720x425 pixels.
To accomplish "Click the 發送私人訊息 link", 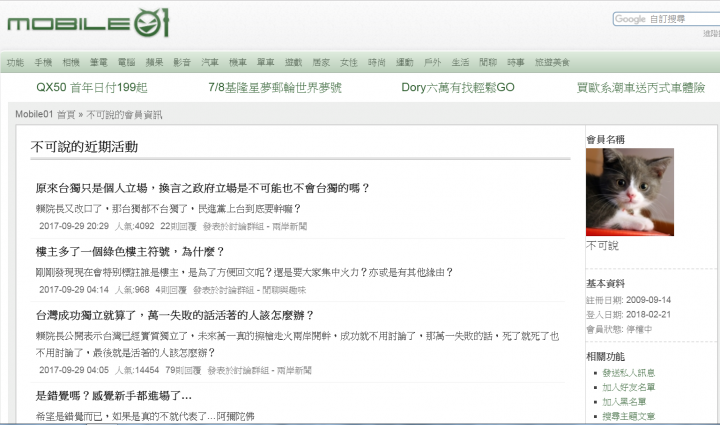I will [629, 373].
